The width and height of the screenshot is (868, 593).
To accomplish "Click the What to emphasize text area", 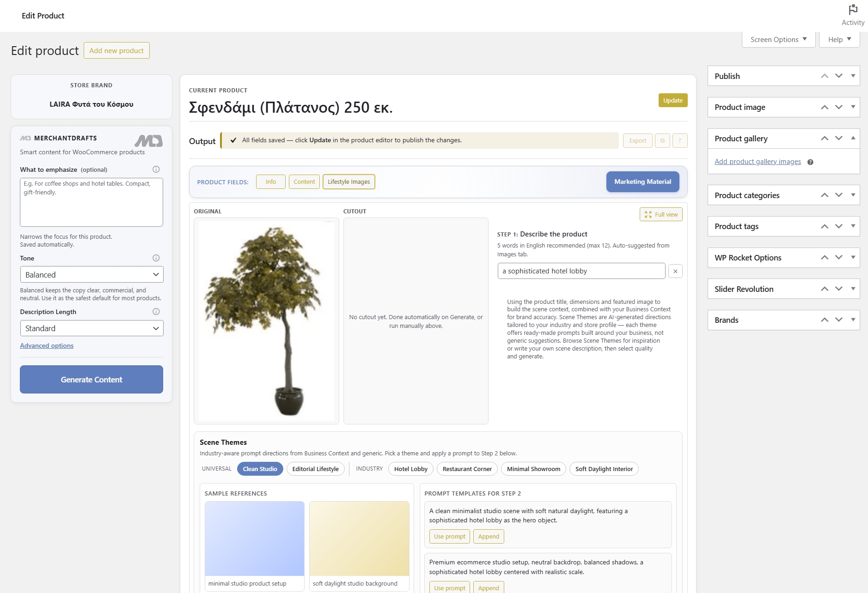I will pos(92,202).
